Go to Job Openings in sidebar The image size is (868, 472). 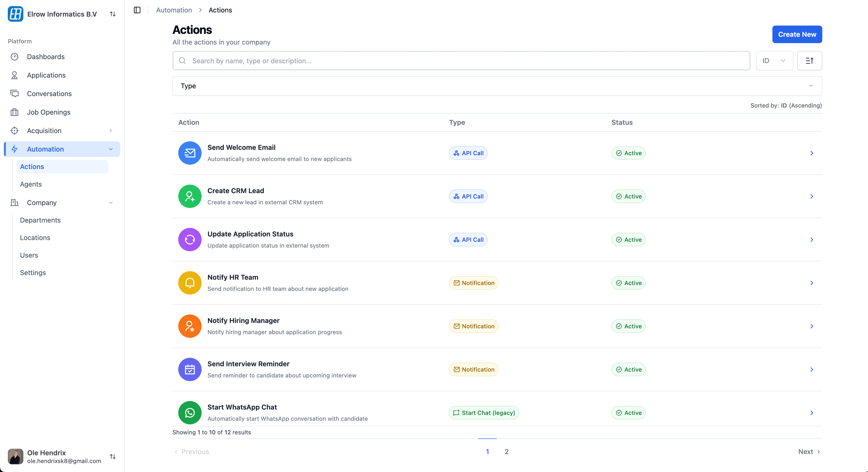tap(49, 112)
